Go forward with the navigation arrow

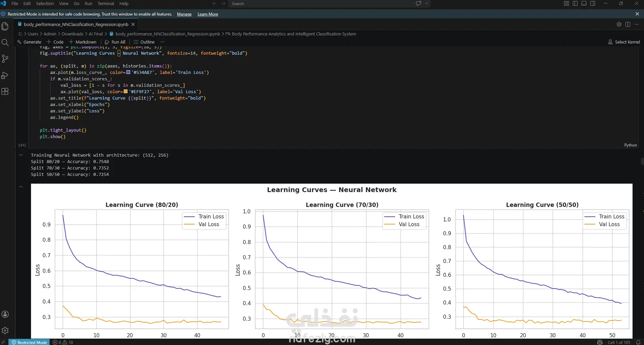coord(223,4)
